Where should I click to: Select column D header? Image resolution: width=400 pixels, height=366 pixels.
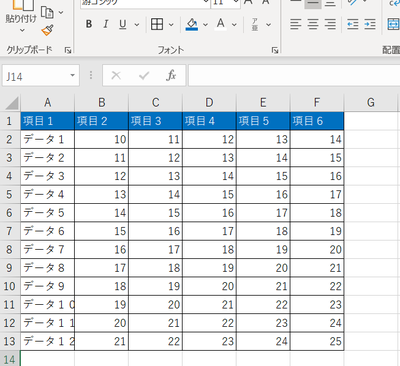(x=209, y=103)
